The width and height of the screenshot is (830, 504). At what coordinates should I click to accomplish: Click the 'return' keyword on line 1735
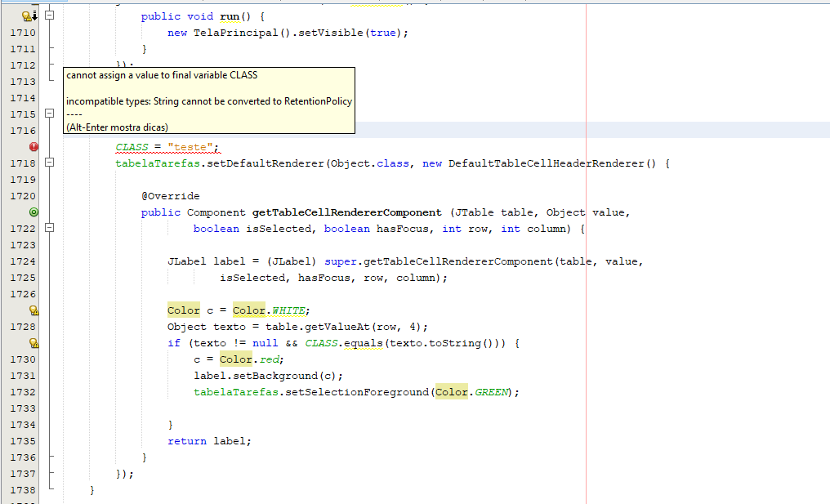pos(187,442)
